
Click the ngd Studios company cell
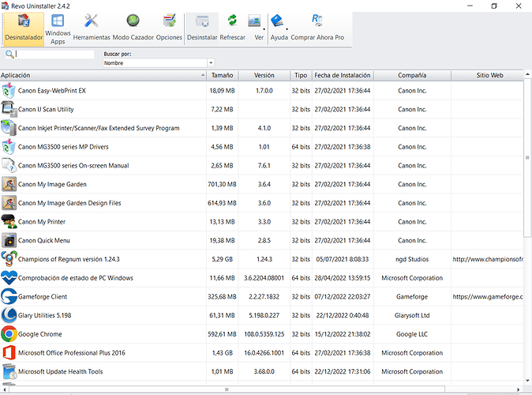412,259
